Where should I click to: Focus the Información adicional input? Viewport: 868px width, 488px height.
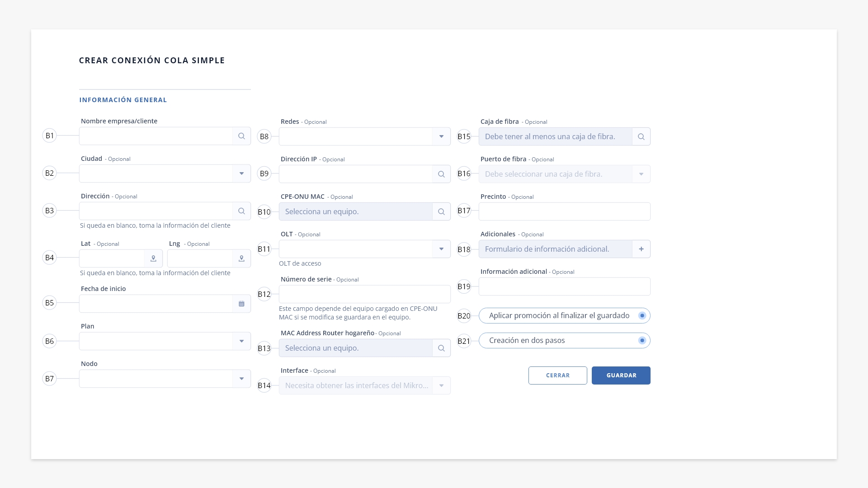coord(565,286)
